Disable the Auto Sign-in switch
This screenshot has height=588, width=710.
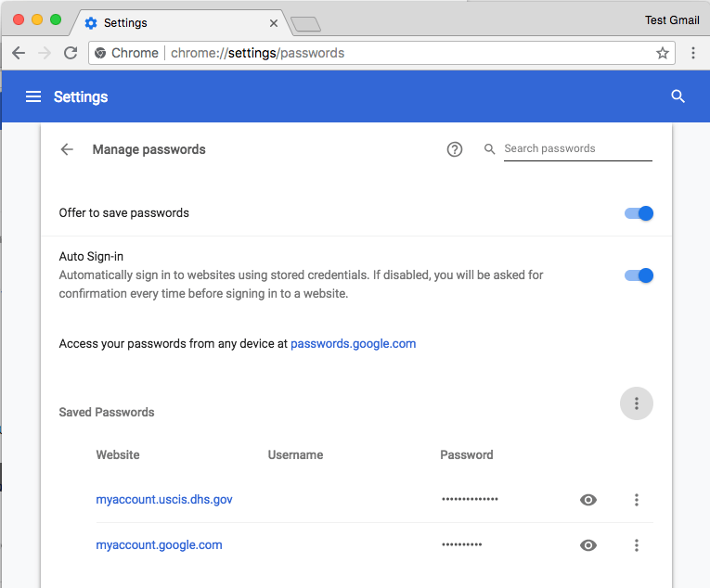[639, 275]
